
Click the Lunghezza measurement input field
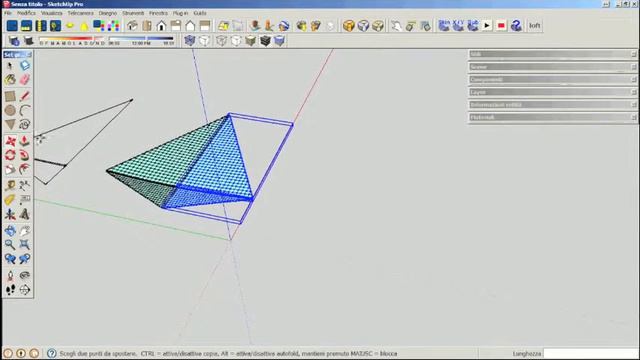(590, 353)
